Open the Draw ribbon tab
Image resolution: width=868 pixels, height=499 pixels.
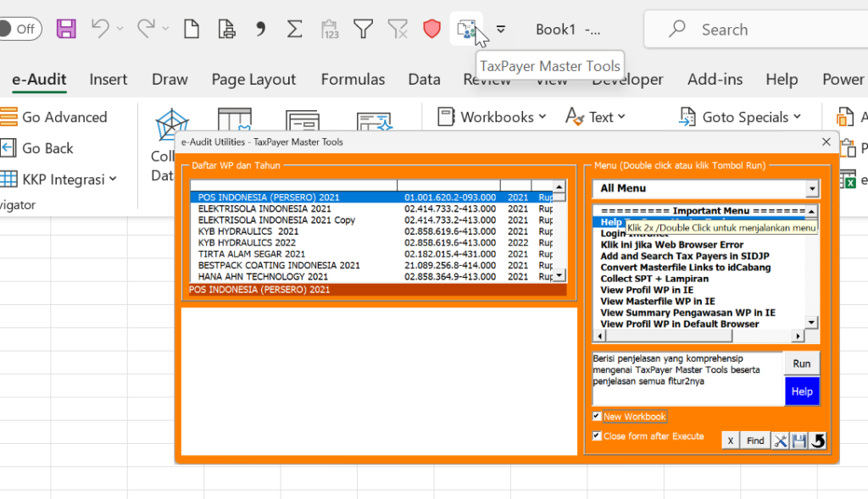170,79
